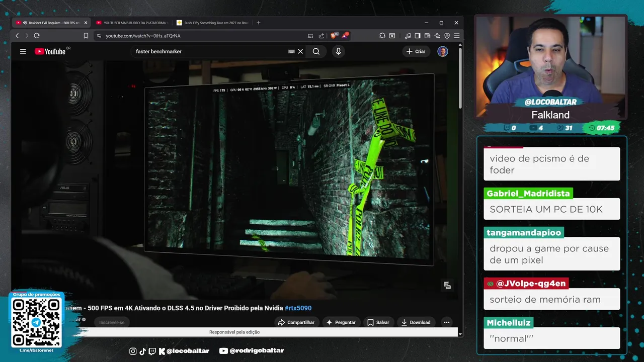
Task: Open the extensions puzzle-piece icon
Action: coord(382,36)
